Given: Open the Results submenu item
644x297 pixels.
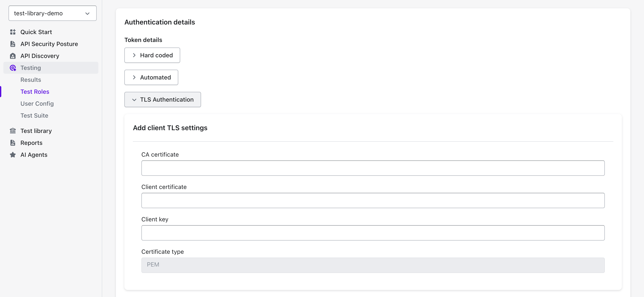Looking at the screenshot, I should (x=31, y=80).
